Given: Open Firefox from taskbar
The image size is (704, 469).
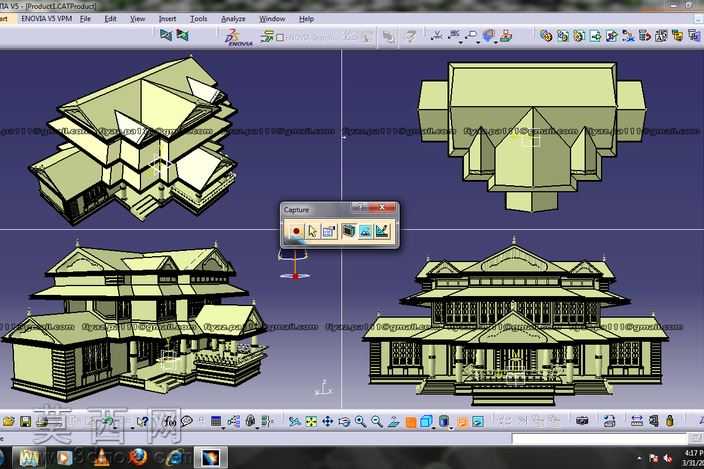Looking at the screenshot, I should point(138,458).
